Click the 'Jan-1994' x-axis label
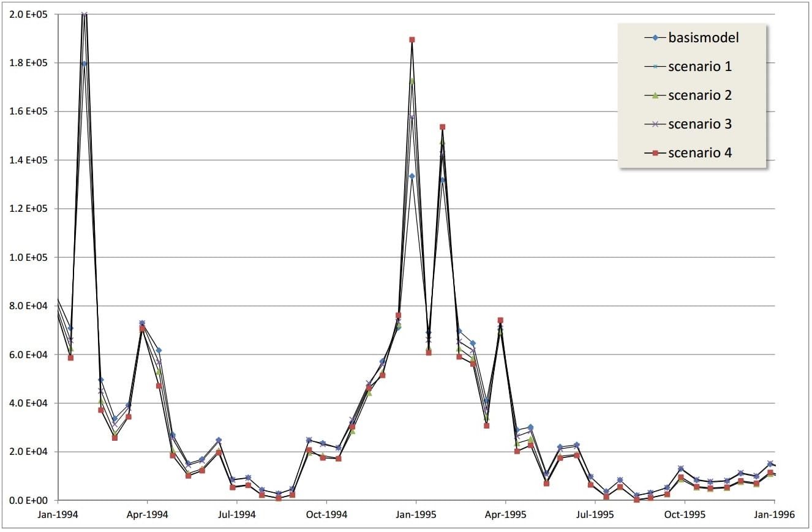 pyautogui.click(x=58, y=515)
